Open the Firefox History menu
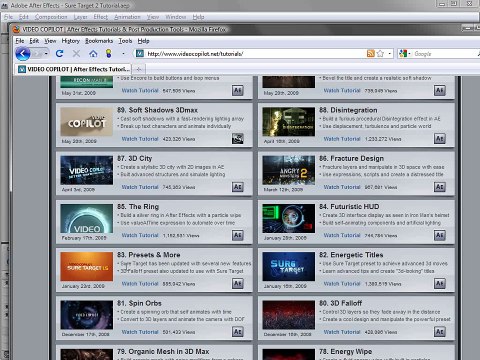The height and width of the screenshot is (360, 480). [71, 41]
